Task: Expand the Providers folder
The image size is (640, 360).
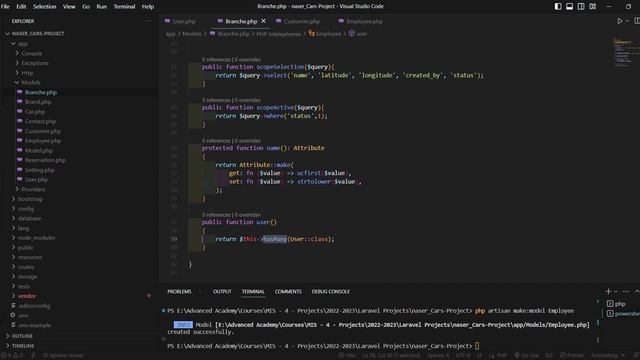Action: point(17,189)
